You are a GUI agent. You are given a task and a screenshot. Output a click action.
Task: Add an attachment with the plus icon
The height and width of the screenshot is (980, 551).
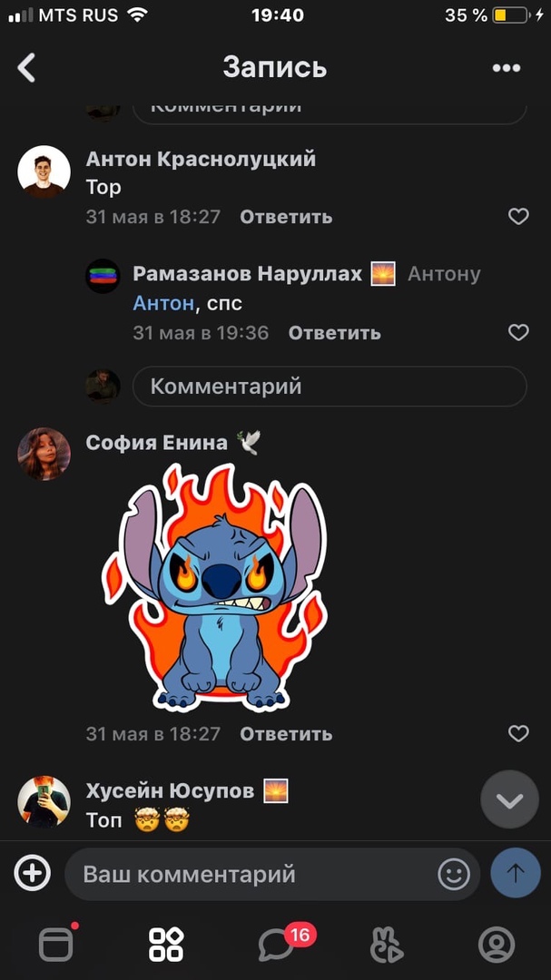(33, 873)
